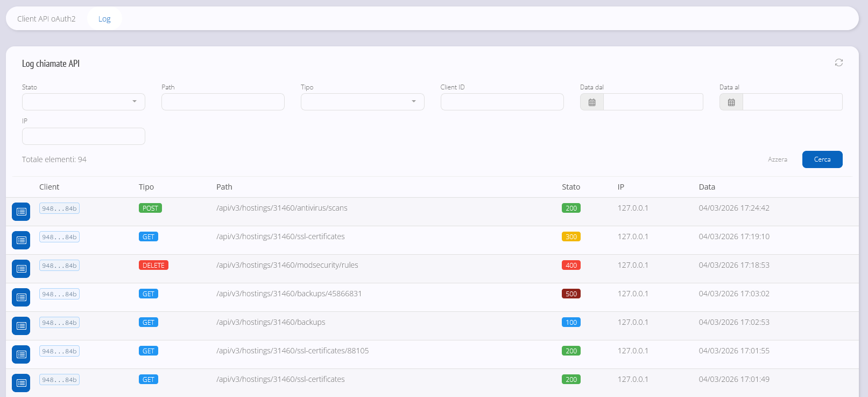Click path /api/v3/hostings/31460/ssl-certificates/88105
This screenshot has width=868, height=397.
293,351
